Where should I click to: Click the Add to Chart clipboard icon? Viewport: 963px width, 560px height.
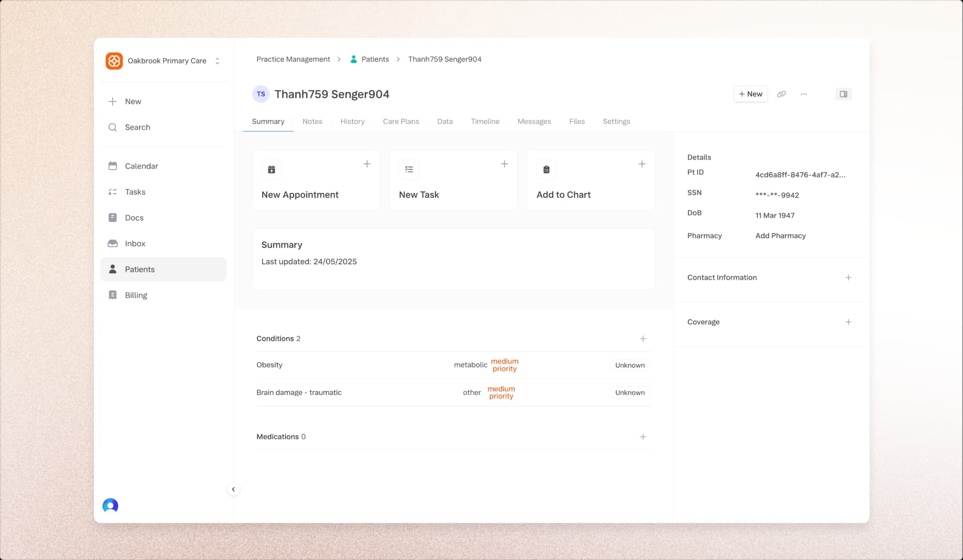pos(546,169)
